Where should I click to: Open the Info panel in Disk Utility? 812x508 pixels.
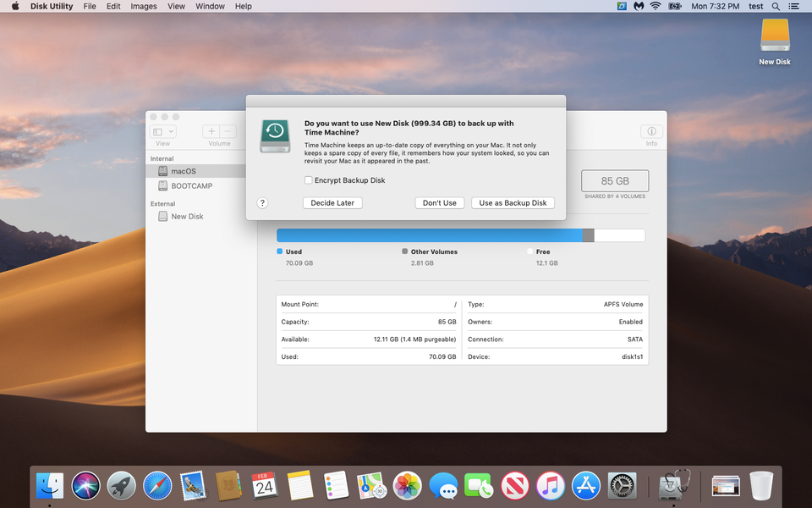click(x=651, y=132)
